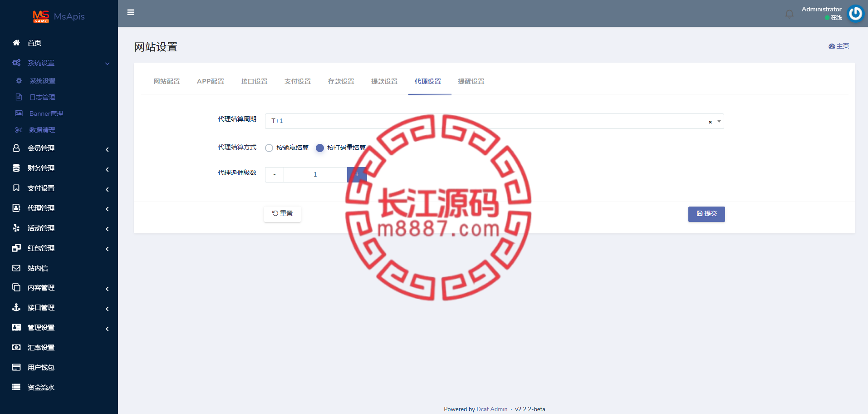Click the 重置 reset button

(282, 214)
